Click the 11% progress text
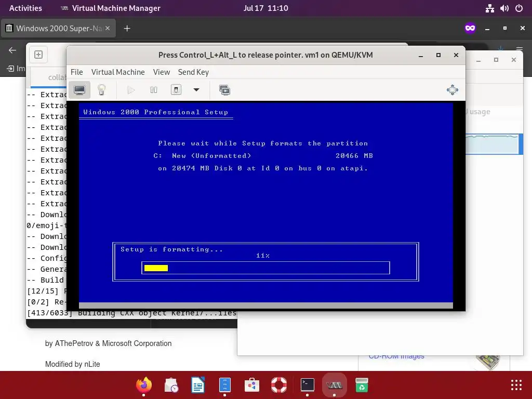This screenshot has height=399, width=532. tap(263, 256)
